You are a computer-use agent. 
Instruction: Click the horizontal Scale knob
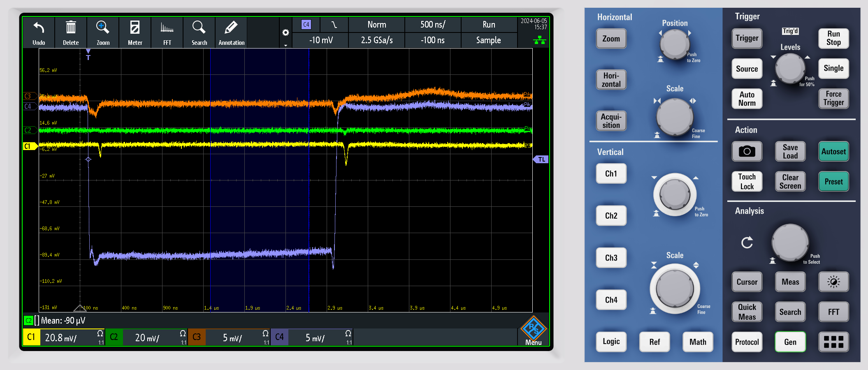coord(675,117)
